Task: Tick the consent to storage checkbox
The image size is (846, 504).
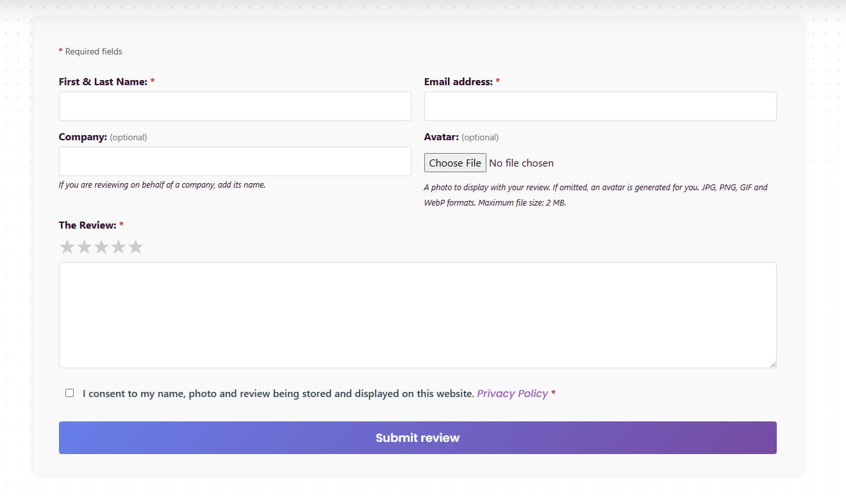Action: tap(69, 393)
